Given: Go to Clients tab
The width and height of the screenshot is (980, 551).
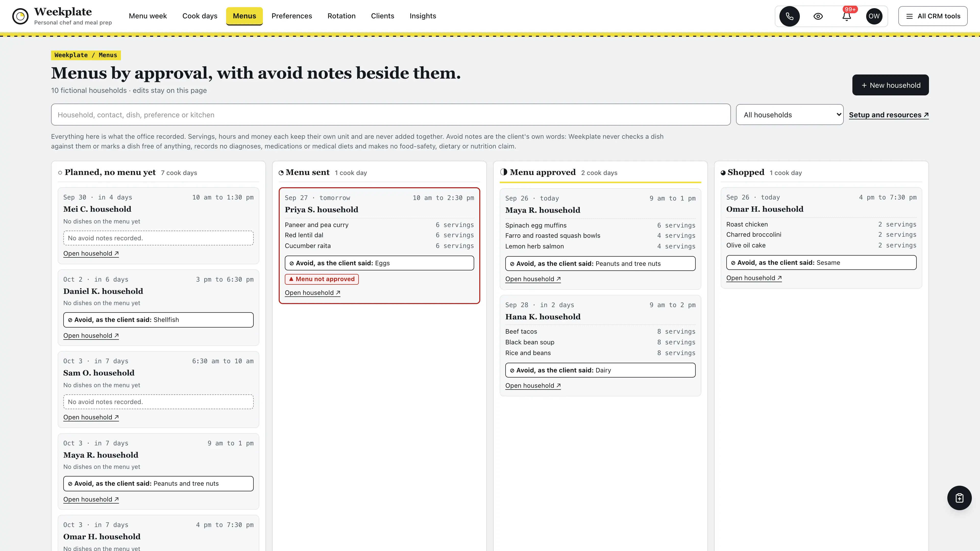Looking at the screenshot, I should pyautogui.click(x=382, y=16).
